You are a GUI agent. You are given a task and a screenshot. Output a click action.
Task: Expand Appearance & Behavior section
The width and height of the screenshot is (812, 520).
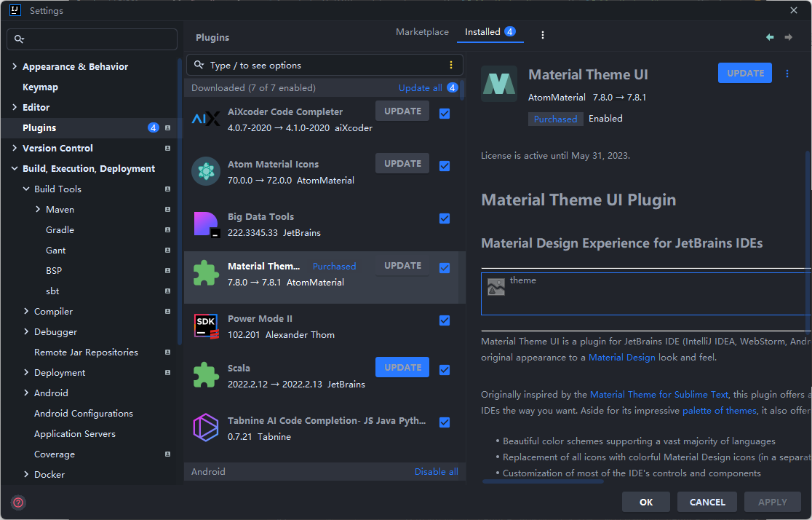coord(15,66)
